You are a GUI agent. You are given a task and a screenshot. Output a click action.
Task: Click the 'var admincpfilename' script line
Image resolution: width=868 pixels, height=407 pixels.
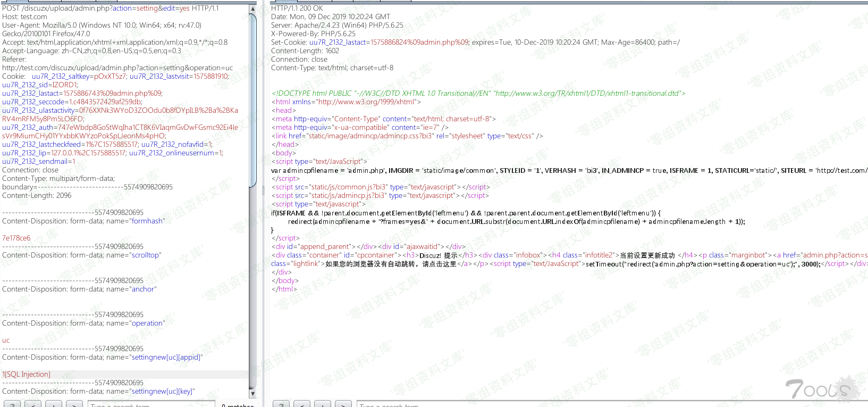pyautogui.click(x=569, y=170)
